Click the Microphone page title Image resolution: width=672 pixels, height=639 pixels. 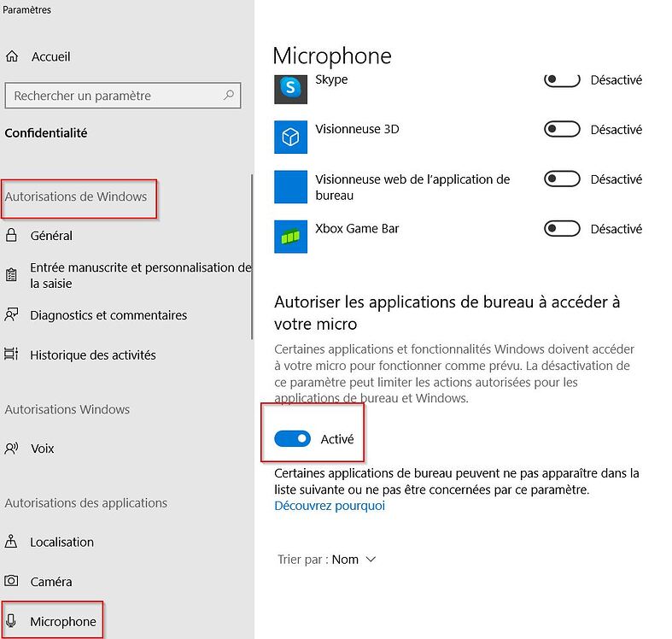(332, 56)
